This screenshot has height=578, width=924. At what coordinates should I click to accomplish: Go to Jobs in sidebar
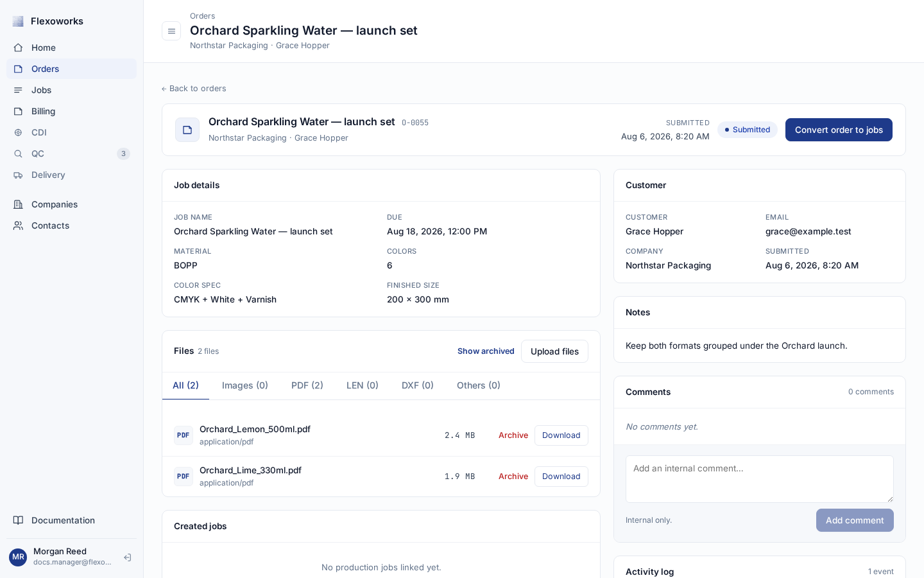pyautogui.click(x=71, y=90)
